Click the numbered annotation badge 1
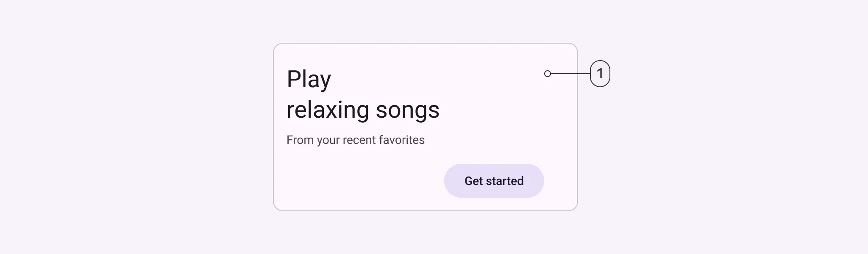 (600, 74)
